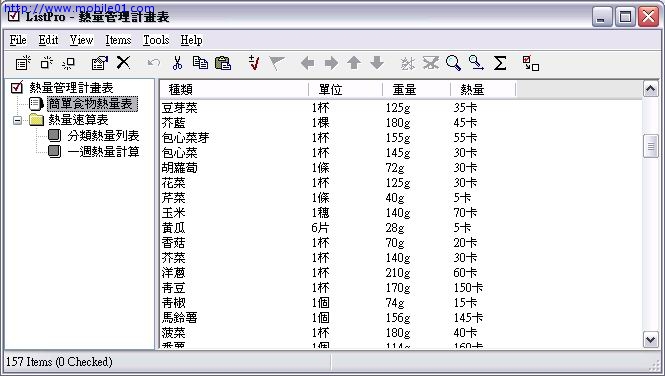Select the 胡蘿蔔 row

(401, 168)
